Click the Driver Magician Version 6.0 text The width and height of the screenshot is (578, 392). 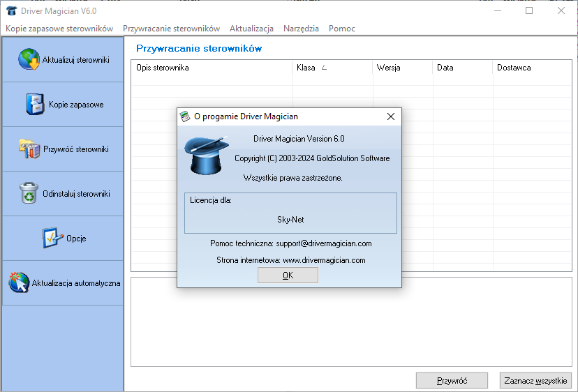click(x=299, y=139)
